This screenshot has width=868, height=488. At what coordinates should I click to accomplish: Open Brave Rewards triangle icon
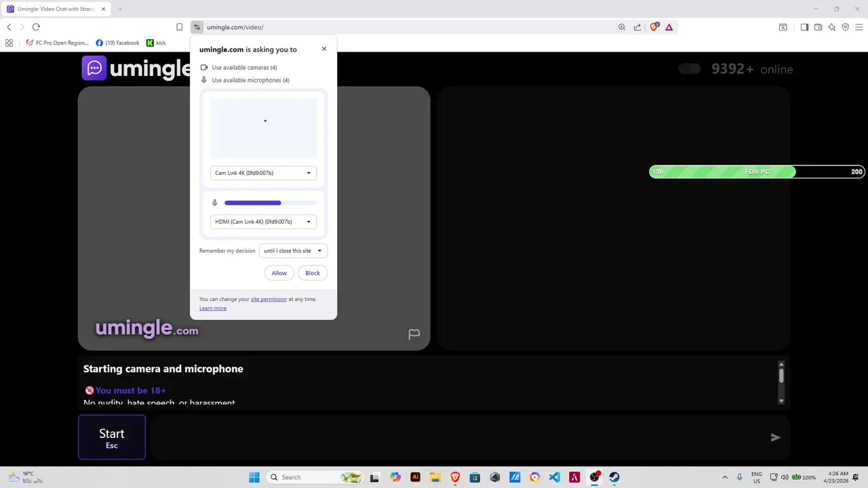[669, 27]
